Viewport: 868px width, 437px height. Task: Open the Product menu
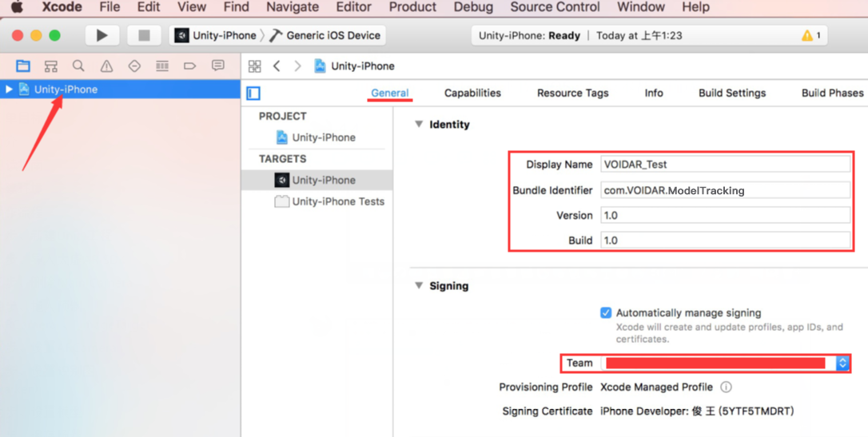tap(413, 7)
